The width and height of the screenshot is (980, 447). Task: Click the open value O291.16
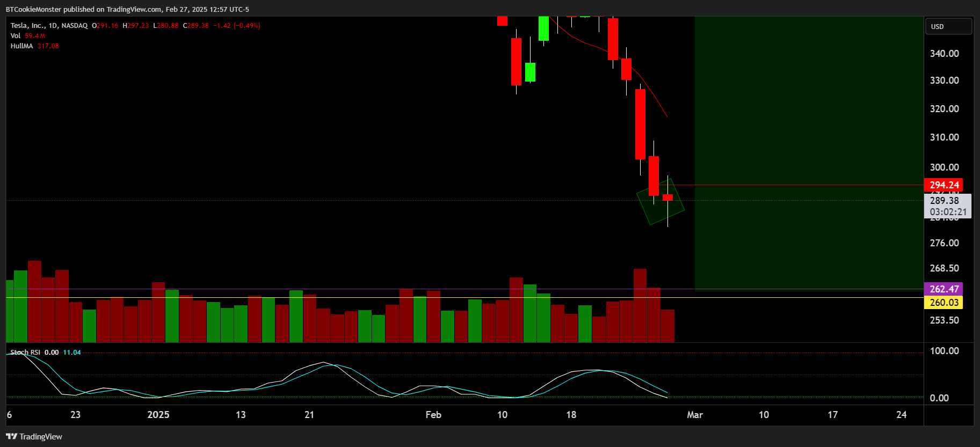point(105,25)
